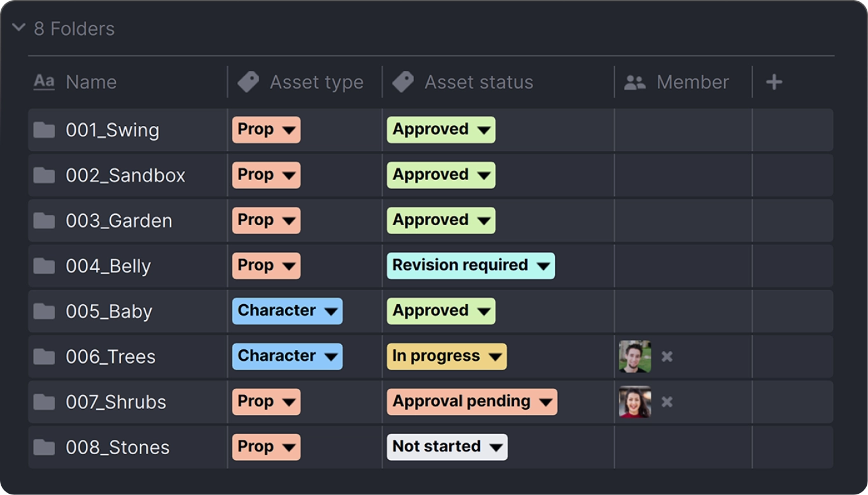This screenshot has height=495, width=868.
Task: Click the plus icon to add a column
Action: (774, 82)
